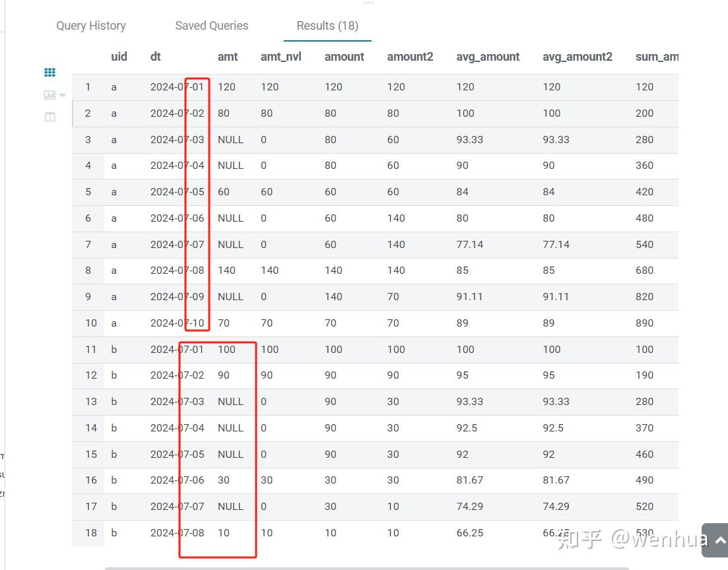The image size is (728, 570).
Task: Open the chart view icon
Action: point(50,95)
